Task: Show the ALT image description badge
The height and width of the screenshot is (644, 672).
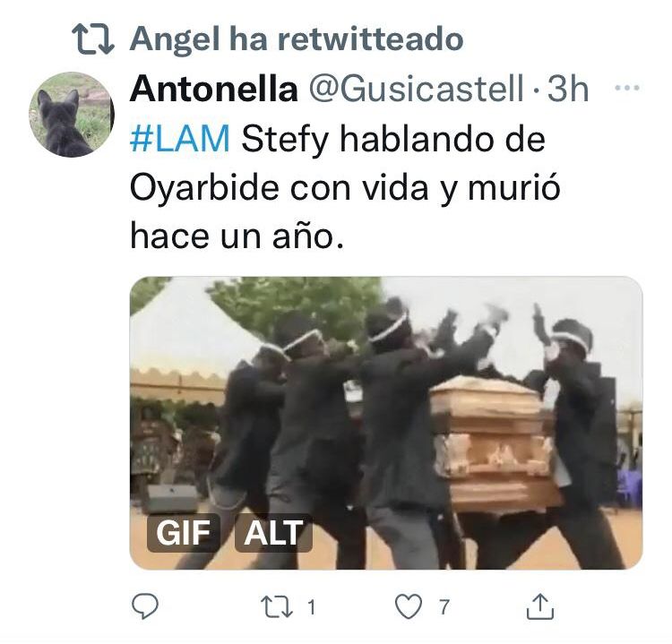Action: click(x=273, y=533)
